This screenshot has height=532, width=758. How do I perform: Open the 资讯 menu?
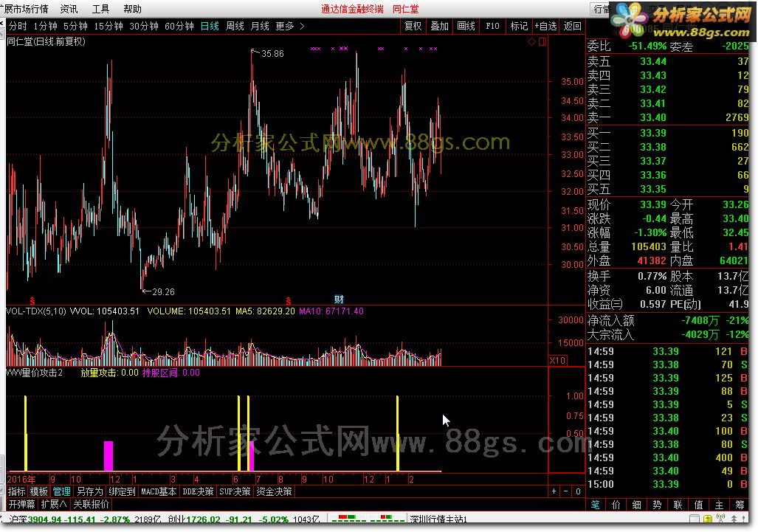click(69, 9)
